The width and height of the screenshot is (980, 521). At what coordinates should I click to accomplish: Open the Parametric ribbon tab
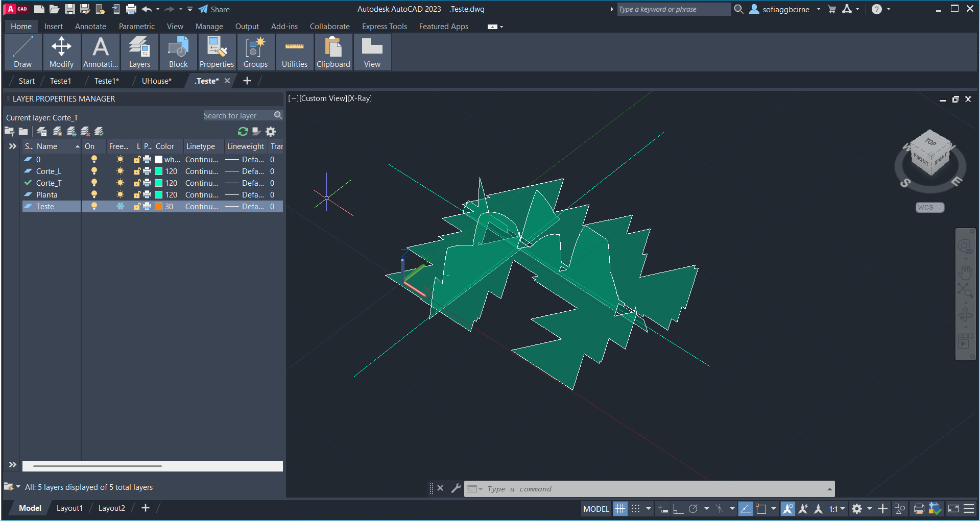136,27
